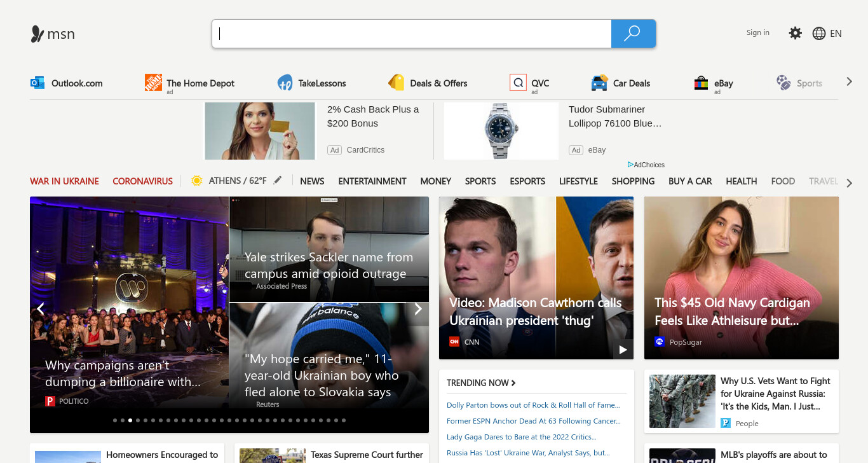Viewport: 868px width, 463px height.
Task: Open Russia Has 'Lost' Ukraine War link
Action: pyautogui.click(x=528, y=453)
